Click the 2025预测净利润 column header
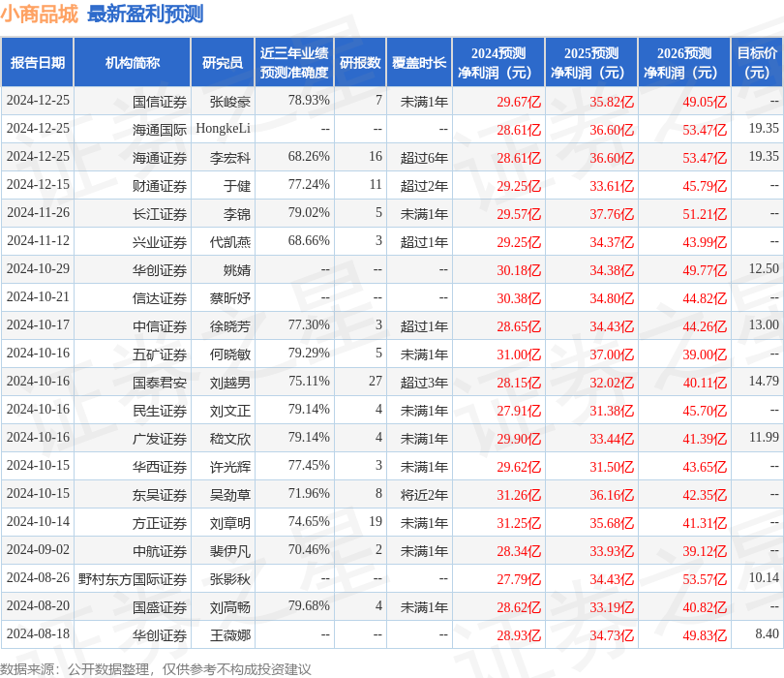The image size is (784, 678). coord(591,63)
